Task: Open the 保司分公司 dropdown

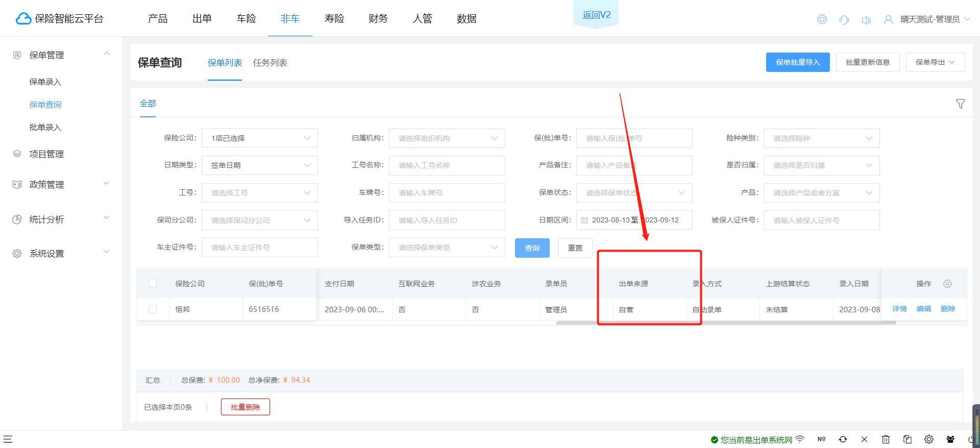Action: (x=260, y=220)
